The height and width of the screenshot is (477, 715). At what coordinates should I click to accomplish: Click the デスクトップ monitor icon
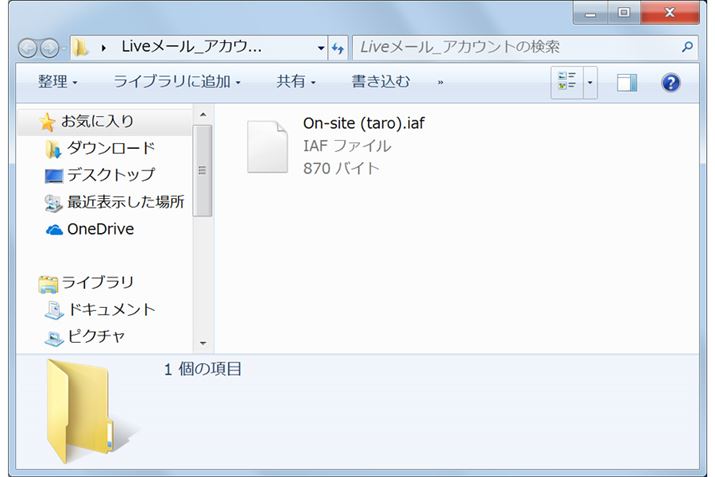point(53,176)
